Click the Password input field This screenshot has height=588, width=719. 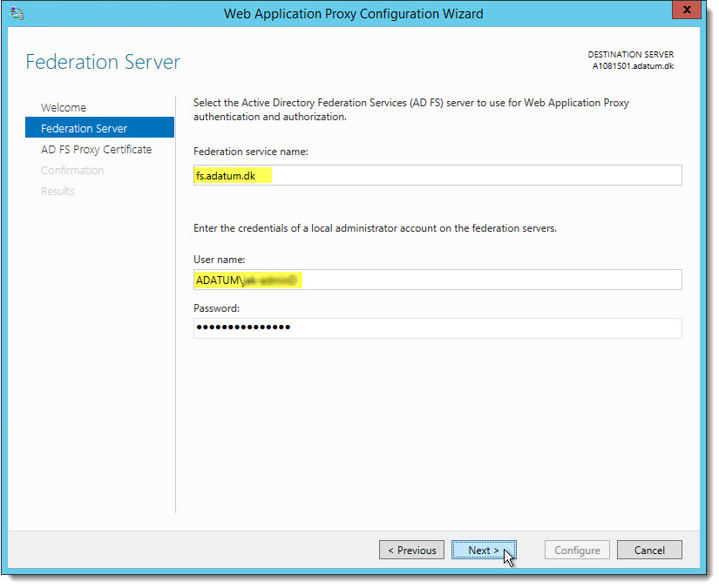(438, 328)
